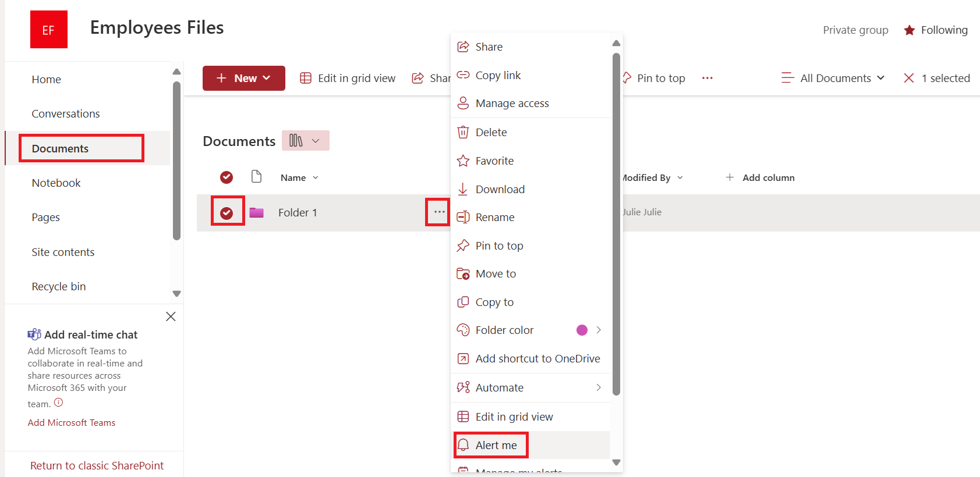Select the Add shortcut to OneDrive icon

click(x=463, y=358)
